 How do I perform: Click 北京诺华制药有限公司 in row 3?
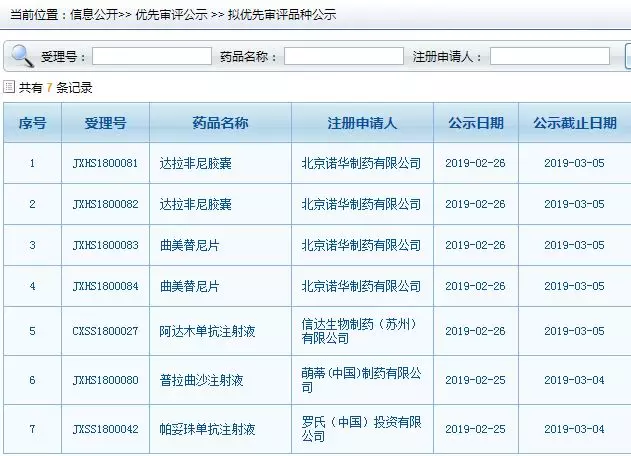point(361,245)
